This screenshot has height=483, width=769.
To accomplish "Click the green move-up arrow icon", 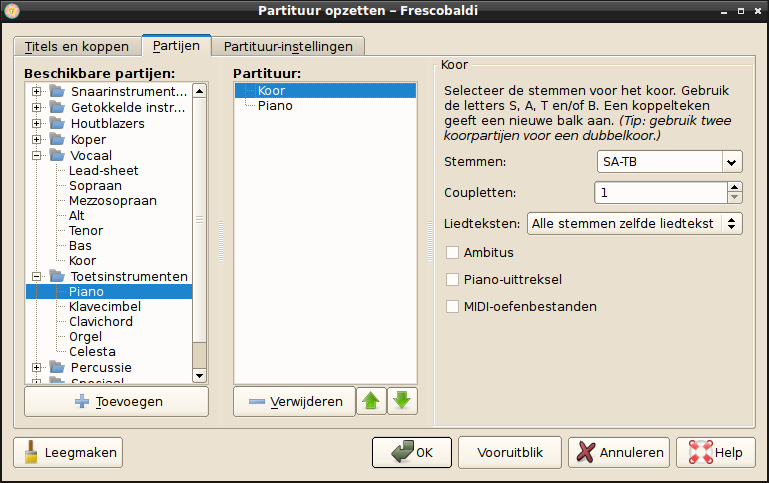I will (x=371, y=401).
